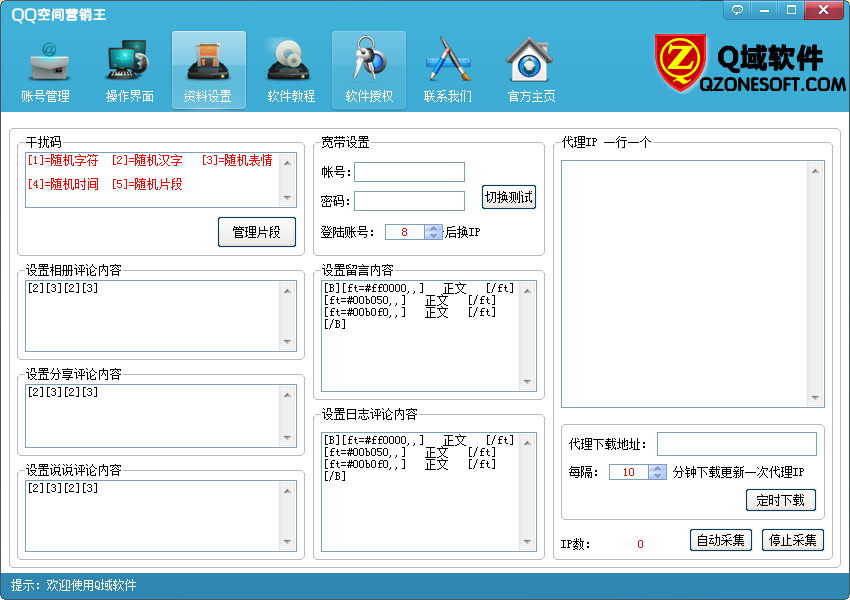Click the 定时下载 button
This screenshot has width=850, height=600.
coord(781,500)
